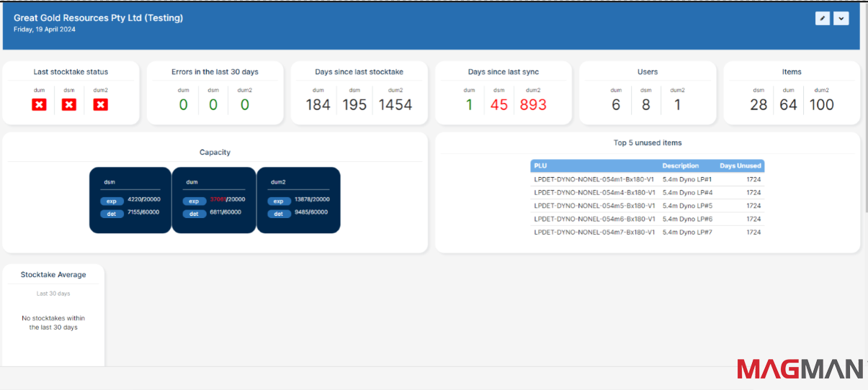Click the Stocktake Average heading
The image size is (868, 390).
[53, 275]
